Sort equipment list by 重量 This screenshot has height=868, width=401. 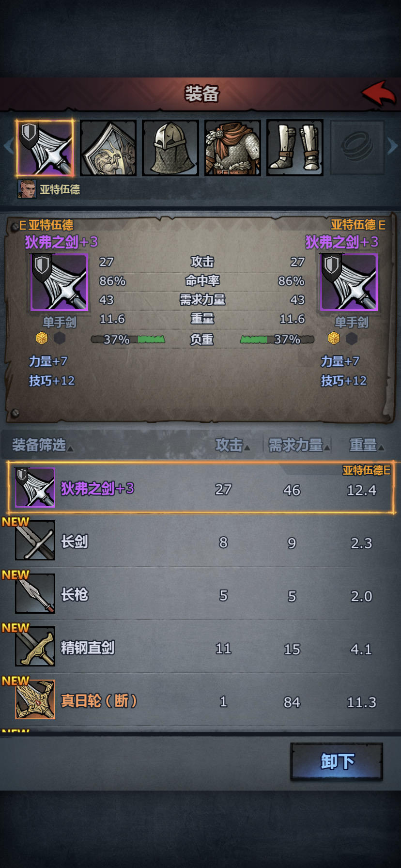point(367,445)
